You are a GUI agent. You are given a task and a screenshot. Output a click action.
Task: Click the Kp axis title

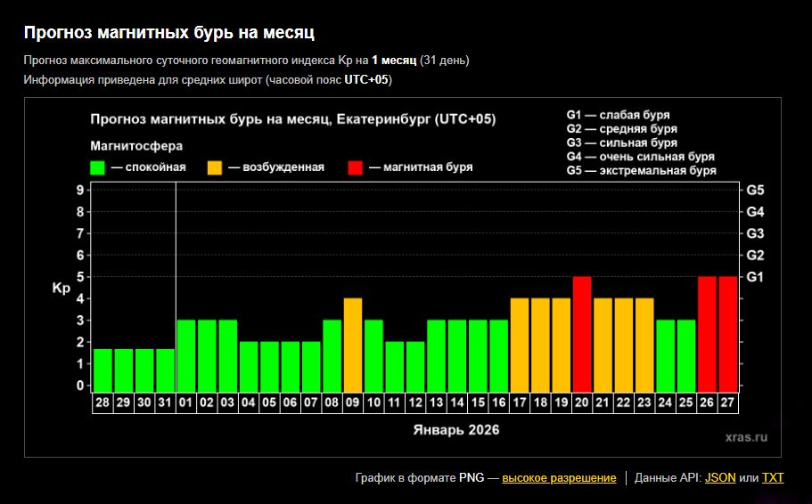(61, 289)
